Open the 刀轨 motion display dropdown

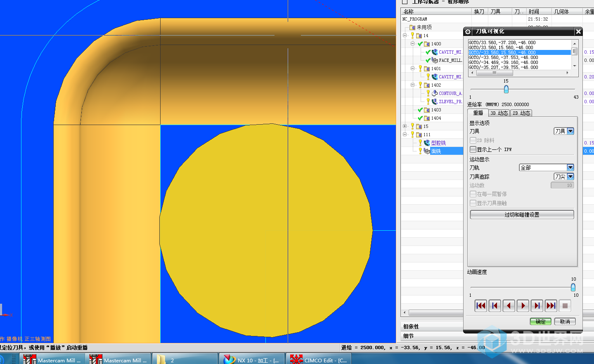[547, 168]
